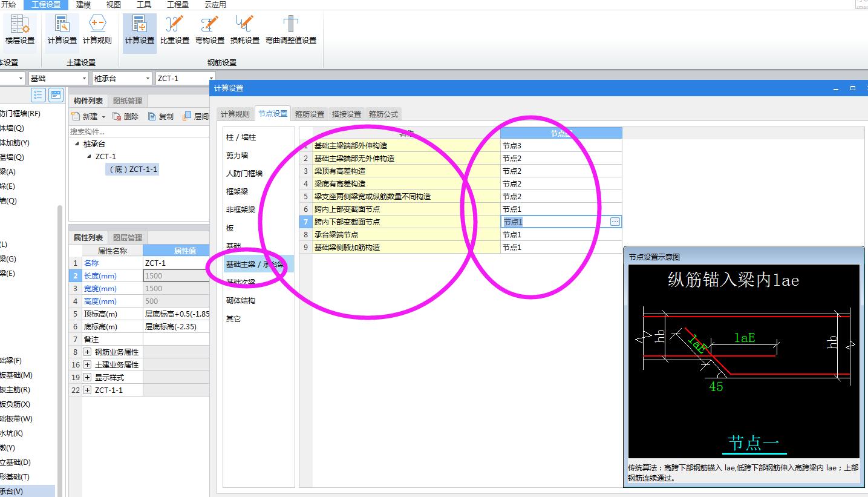Expand ZCT-1-1 property group
Viewport: 868px width, 497px height.
[x=87, y=390]
